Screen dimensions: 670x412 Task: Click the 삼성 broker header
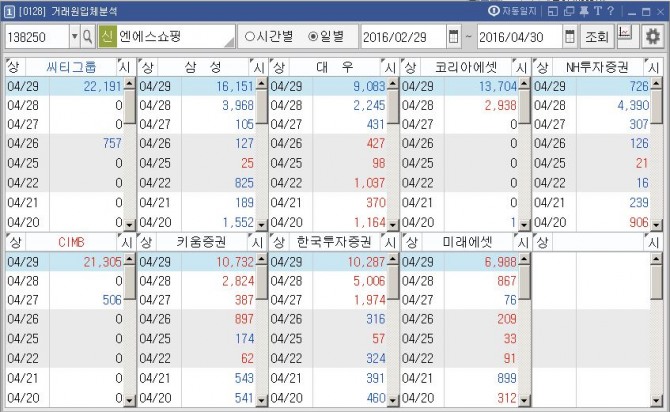pyautogui.click(x=203, y=67)
